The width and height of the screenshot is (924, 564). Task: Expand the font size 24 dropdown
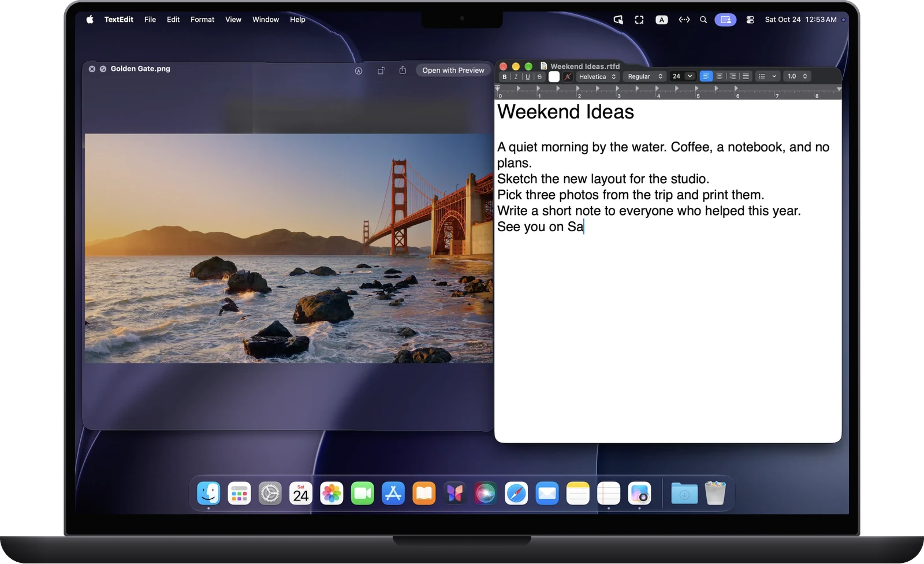click(690, 76)
